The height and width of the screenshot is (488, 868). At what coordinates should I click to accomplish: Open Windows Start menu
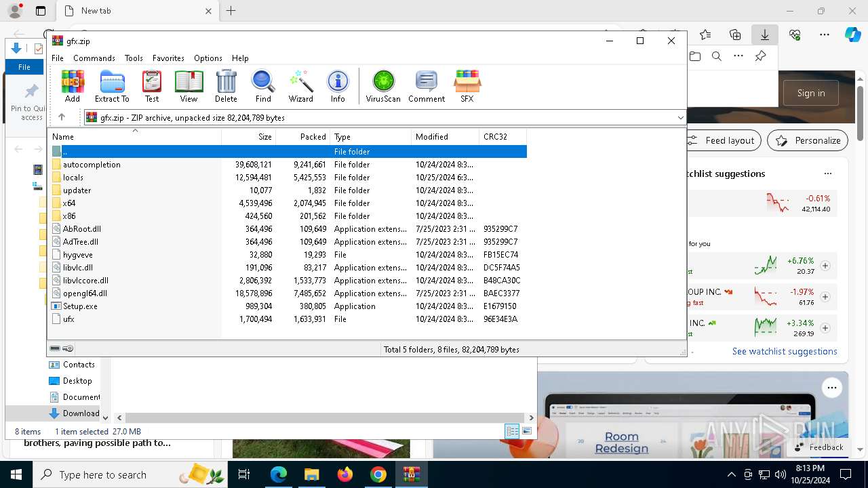(x=16, y=474)
